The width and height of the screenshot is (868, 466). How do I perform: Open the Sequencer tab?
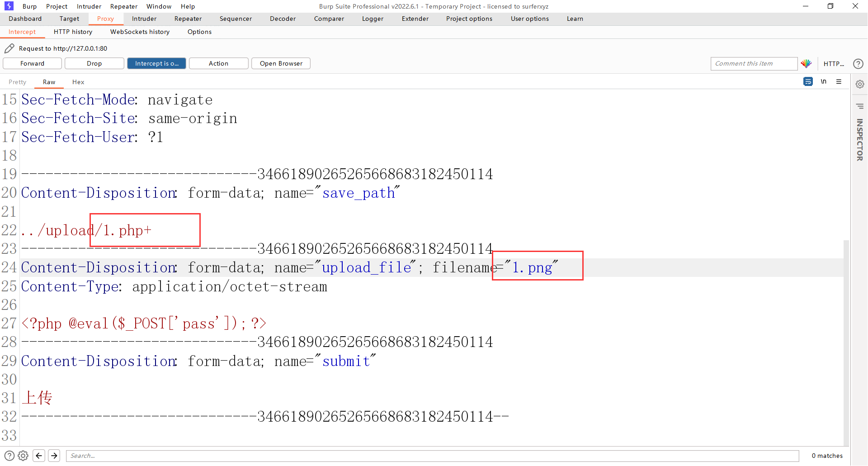click(236, 19)
